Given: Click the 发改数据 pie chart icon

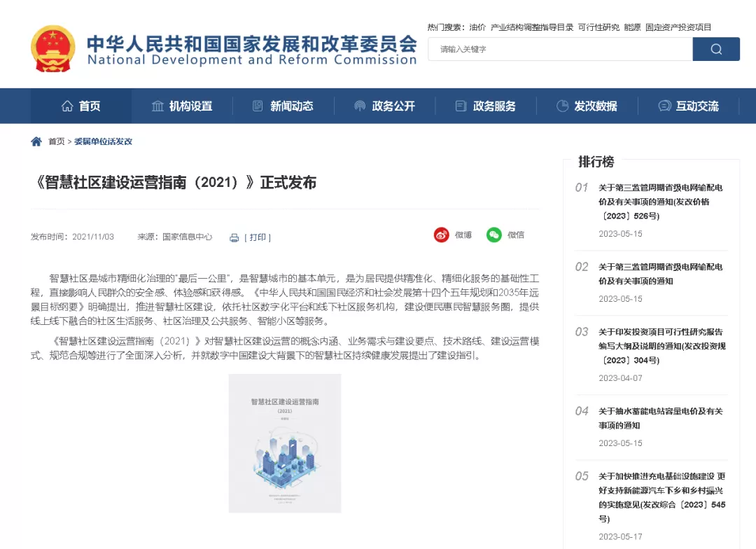Looking at the screenshot, I should coord(562,106).
